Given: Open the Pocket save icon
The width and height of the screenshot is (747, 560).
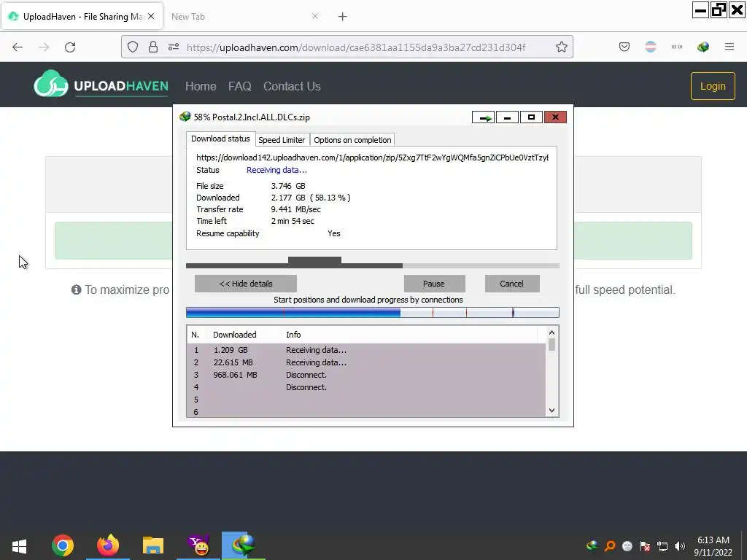Looking at the screenshot, I should click(x=624, y=47).
